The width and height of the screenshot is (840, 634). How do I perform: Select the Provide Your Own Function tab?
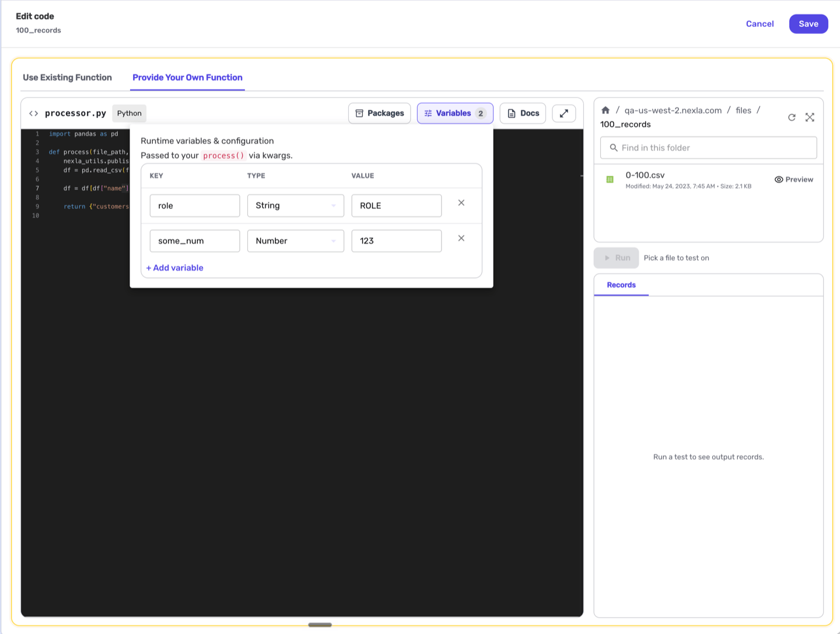click(x=187, y=78)
